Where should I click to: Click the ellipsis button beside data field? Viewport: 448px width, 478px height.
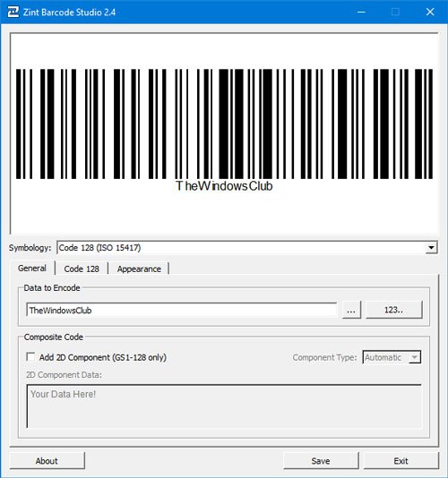coord(351,310)
